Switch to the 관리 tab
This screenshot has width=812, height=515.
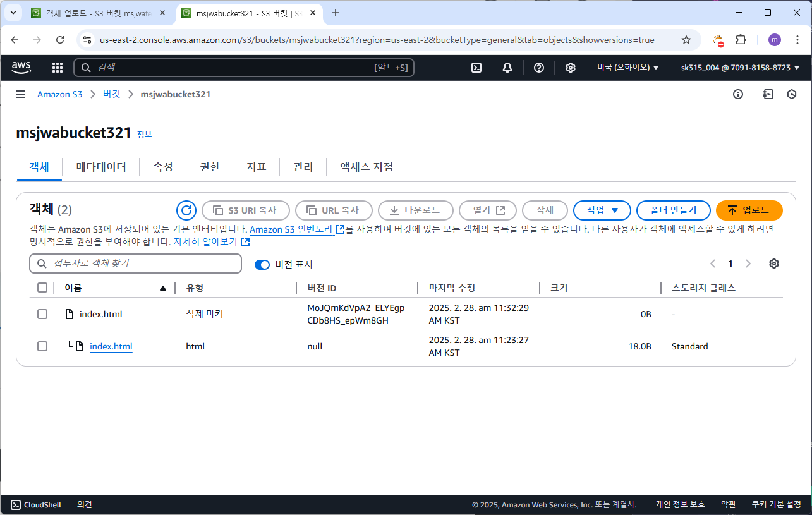tap(303, 167)
